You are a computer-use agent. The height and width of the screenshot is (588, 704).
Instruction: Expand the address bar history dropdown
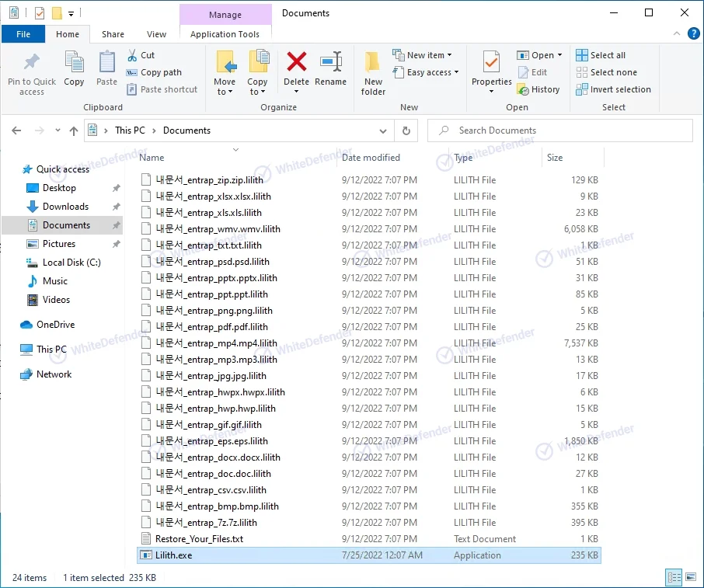point(383,130)
